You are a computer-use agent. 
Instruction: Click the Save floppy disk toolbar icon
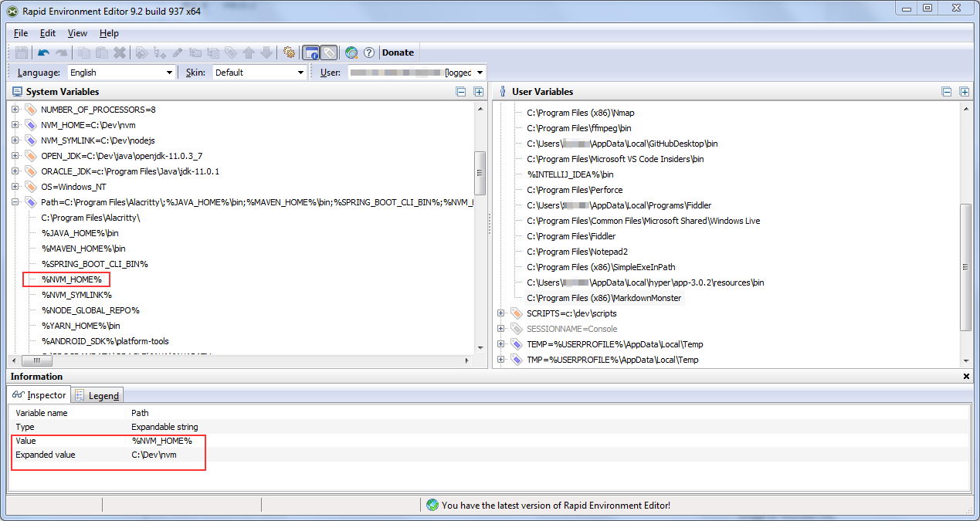click(x=22, y=52)
